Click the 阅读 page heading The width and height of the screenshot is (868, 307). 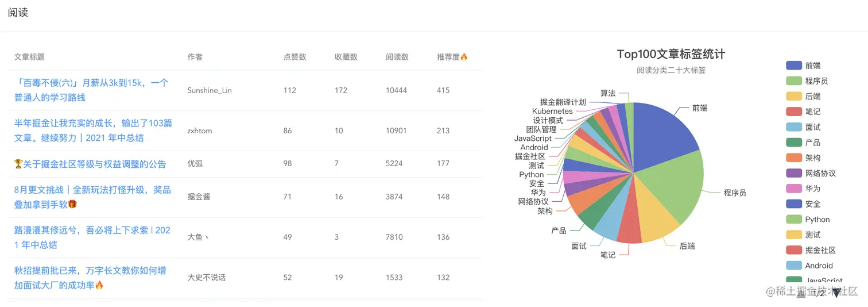[x=18, y=13]
